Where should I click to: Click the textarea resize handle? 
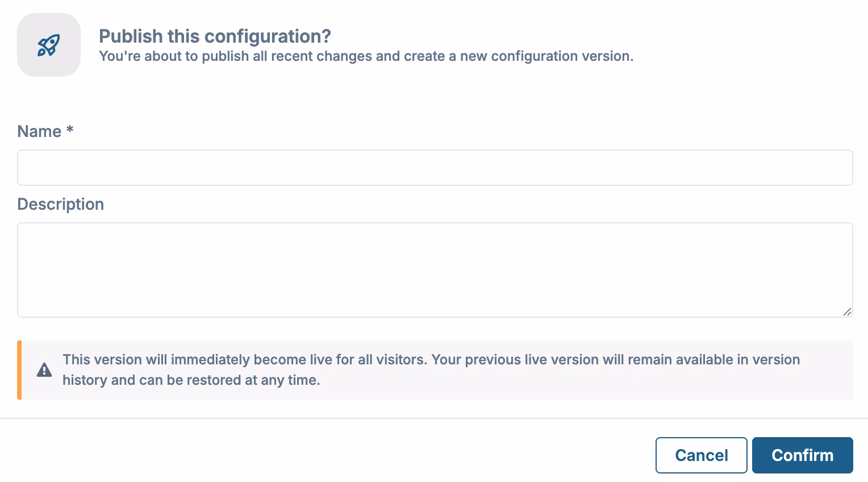coord(848,312)
